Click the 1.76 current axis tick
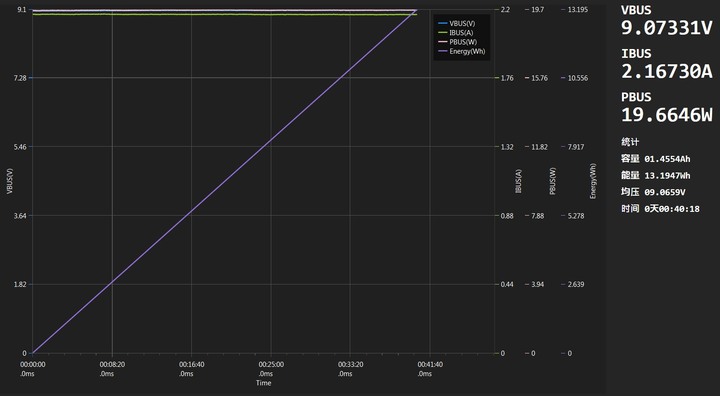Viewport: 720px width, 396px height. (x=507, y=78)
